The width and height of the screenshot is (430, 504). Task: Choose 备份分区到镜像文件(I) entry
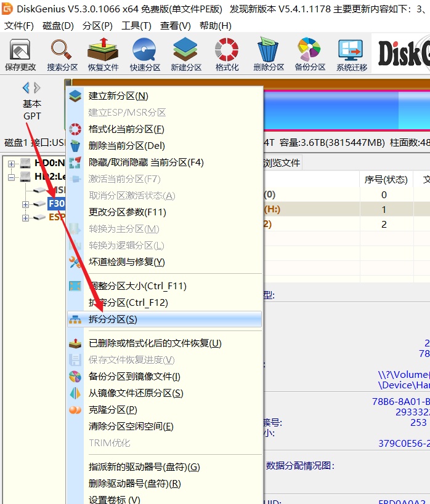point(164,377)
